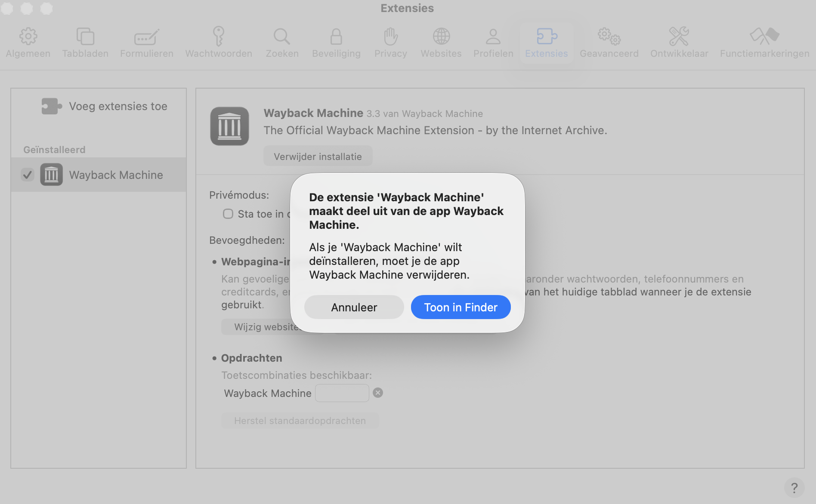Uncheck the Wayback Machine extension checkbox
The height and width of the screenshot is (504, 816).
[x=28, y=175]
